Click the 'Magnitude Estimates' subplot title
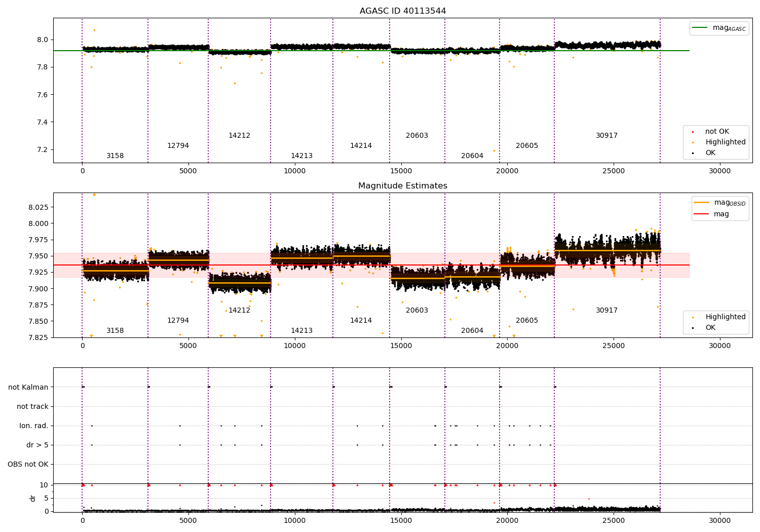This screenshot has height=532, width=760. click(x=403, y=186)
